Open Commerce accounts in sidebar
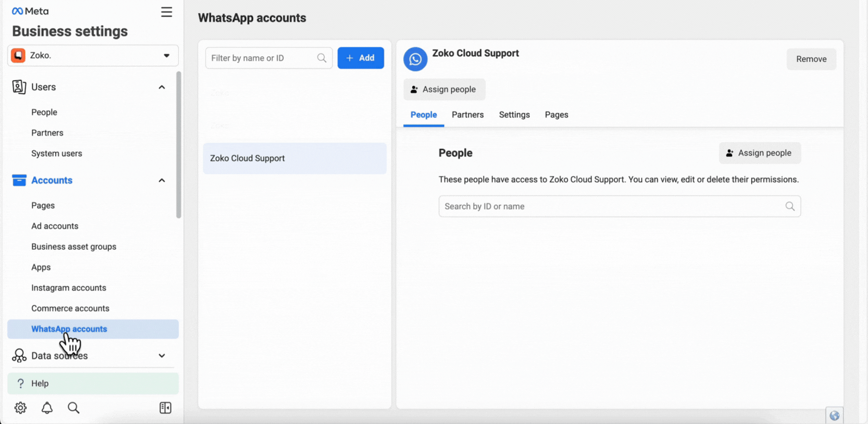The width and height of the screenshot is (868, 424). (70, 308)
